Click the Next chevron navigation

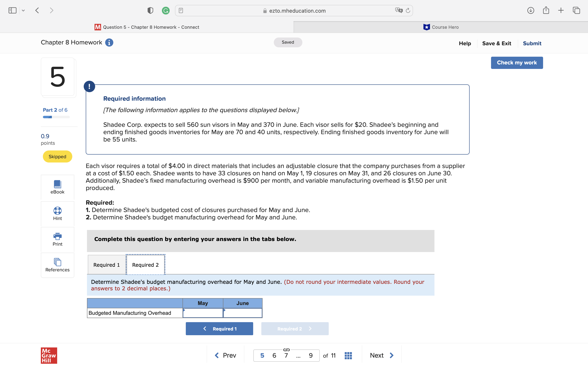point(391,355)
